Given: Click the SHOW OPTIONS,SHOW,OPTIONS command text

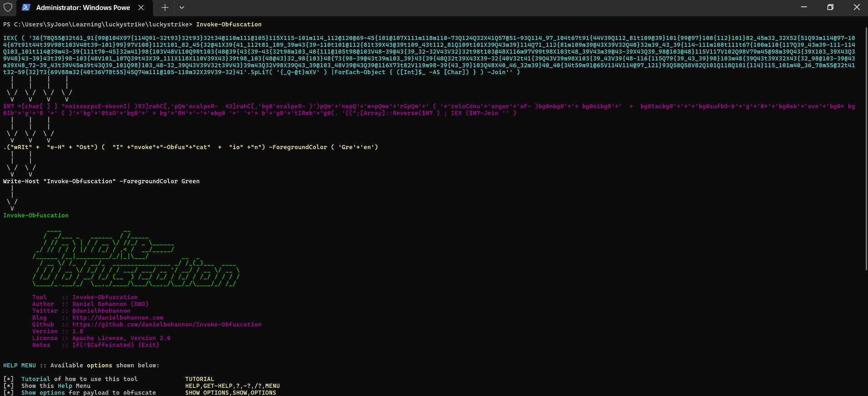Looking at the screenshot, I should point(231,393).
